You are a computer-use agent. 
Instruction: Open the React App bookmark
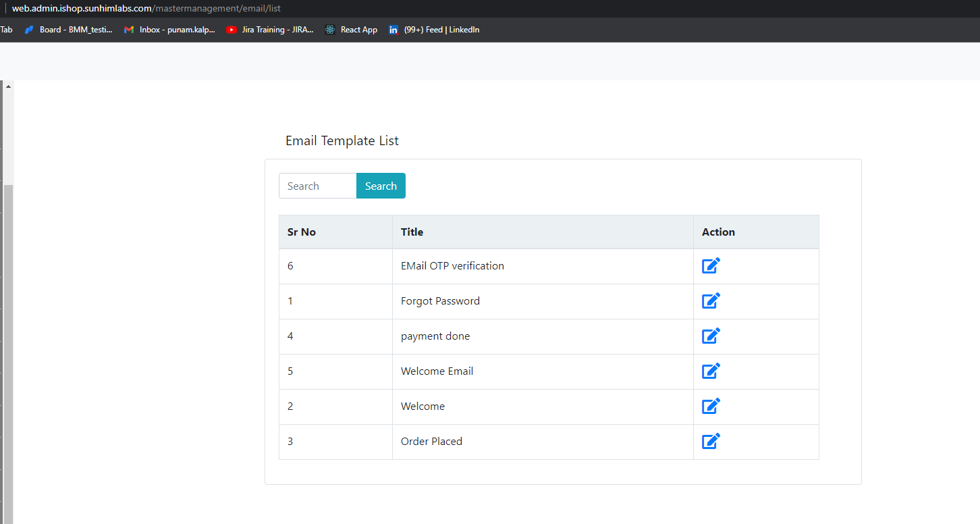click(351, 30)
